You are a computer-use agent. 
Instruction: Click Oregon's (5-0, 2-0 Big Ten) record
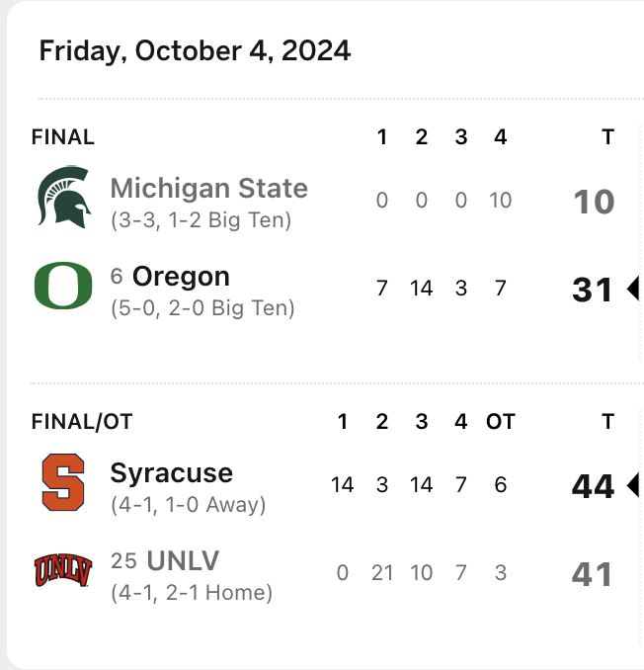[x=202, y=308]
